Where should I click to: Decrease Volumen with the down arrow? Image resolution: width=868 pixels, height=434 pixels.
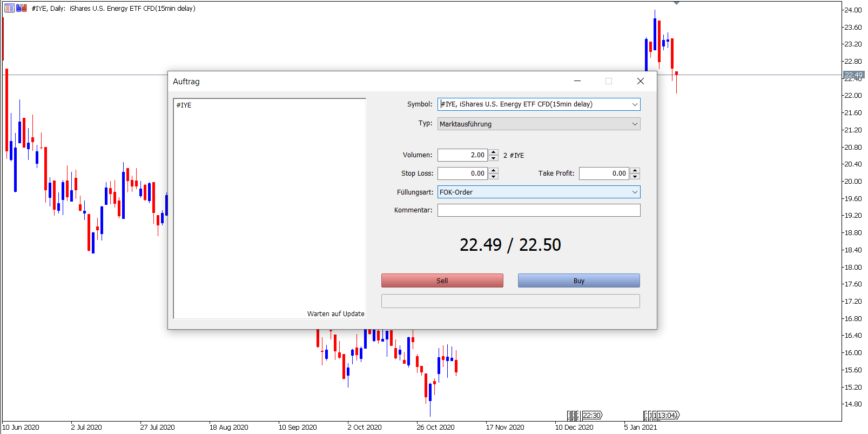click(x=493, y=158)
